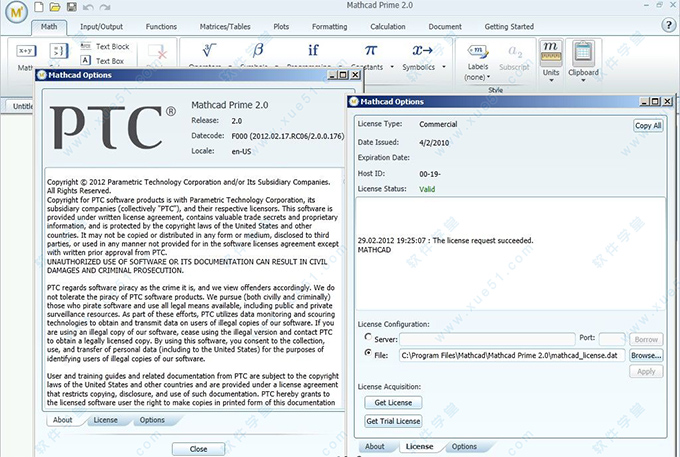Screen dimensions: 680x457
Task: Click the Copy All button
Action: 648,126
